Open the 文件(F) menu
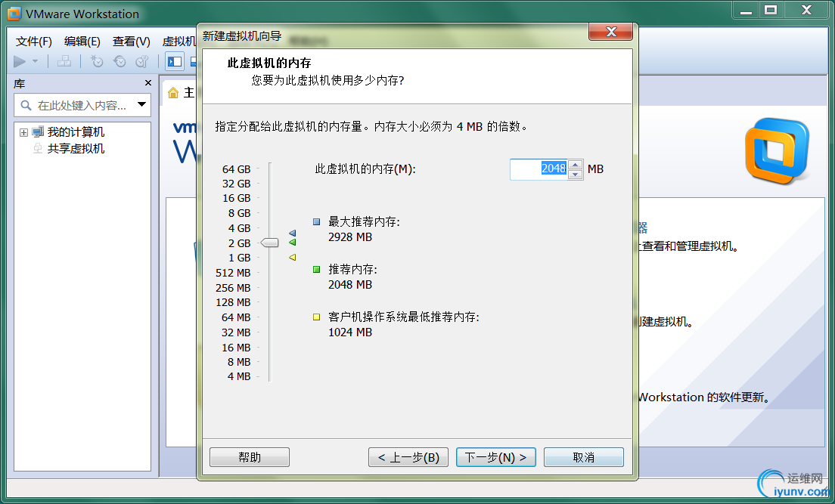Screen dimensions: 835x504 pos(32,42)
